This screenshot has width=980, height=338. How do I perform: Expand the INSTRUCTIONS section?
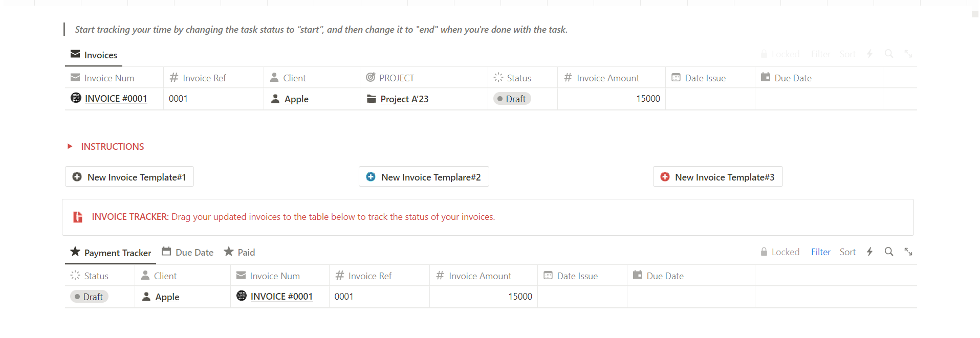click(x=70, y=147)
